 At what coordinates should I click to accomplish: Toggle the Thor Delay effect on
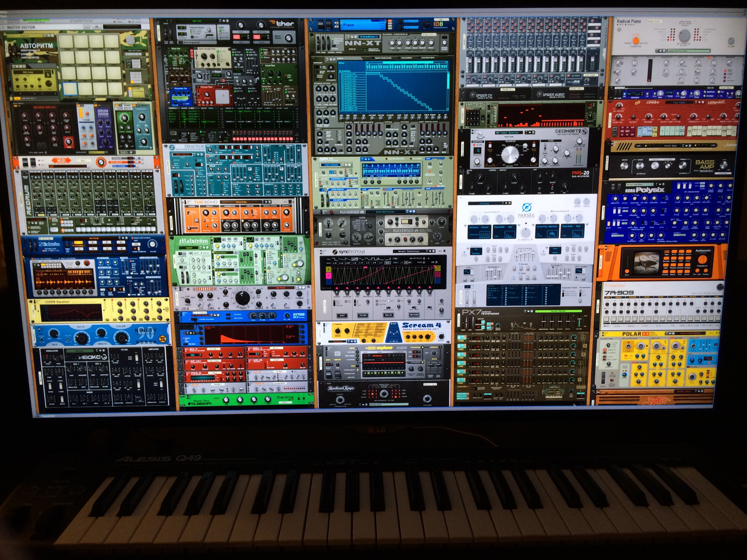pos(262,50)
